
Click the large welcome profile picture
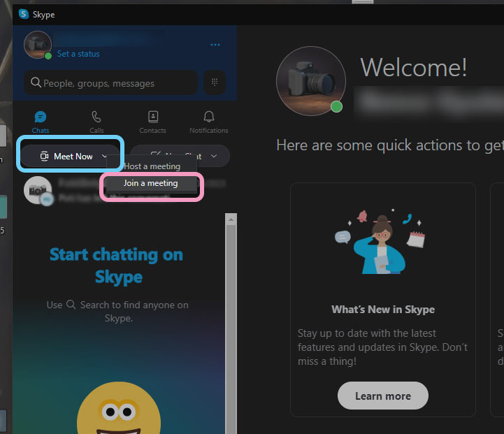(x=311, y=81)
